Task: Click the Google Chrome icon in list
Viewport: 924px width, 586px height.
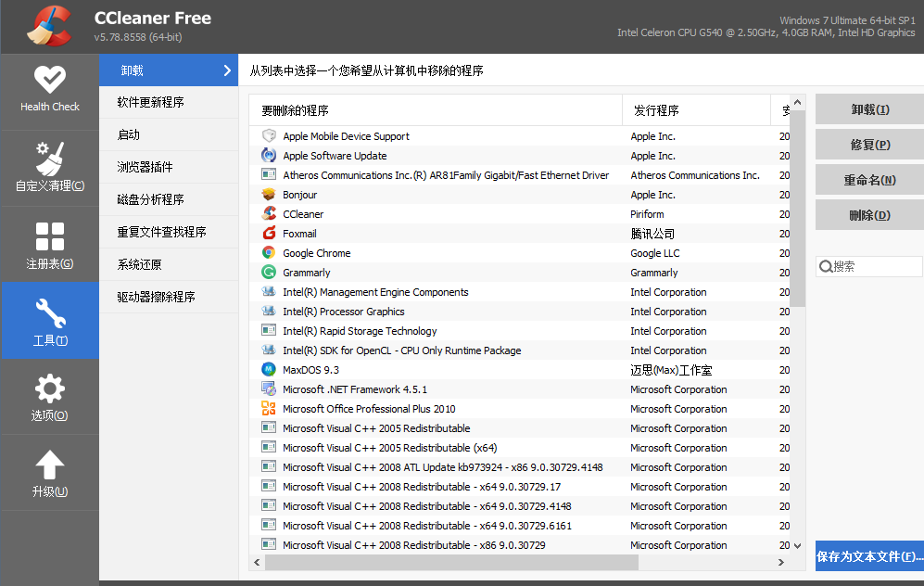Action: 269,253
